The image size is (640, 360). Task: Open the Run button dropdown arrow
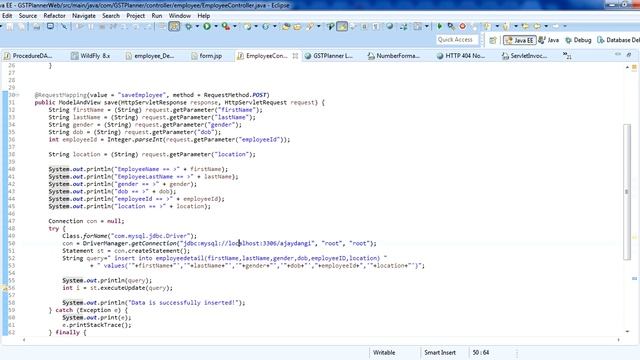click(x=216, y=27)
